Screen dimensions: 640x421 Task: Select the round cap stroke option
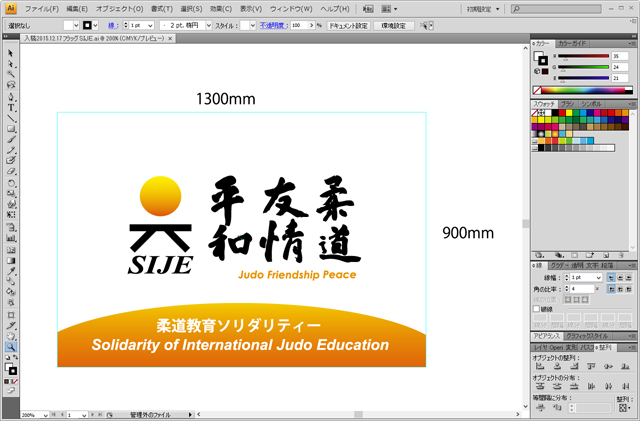point(620,278)
